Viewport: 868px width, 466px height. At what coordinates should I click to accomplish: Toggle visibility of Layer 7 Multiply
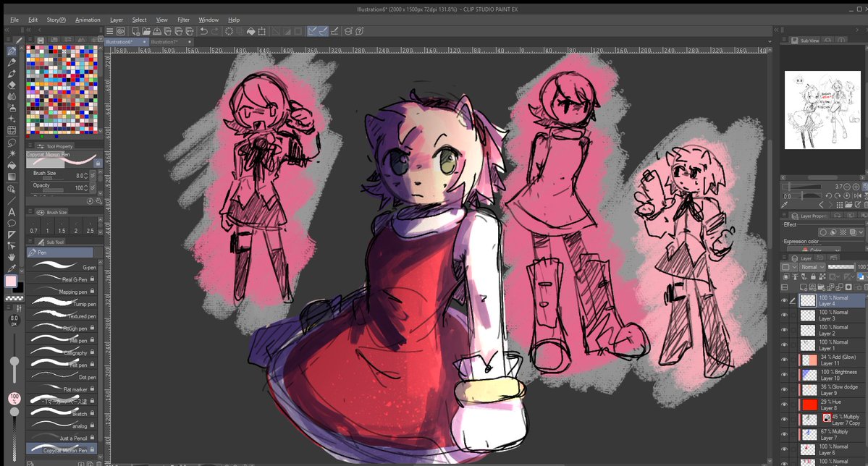coord(785,435)
